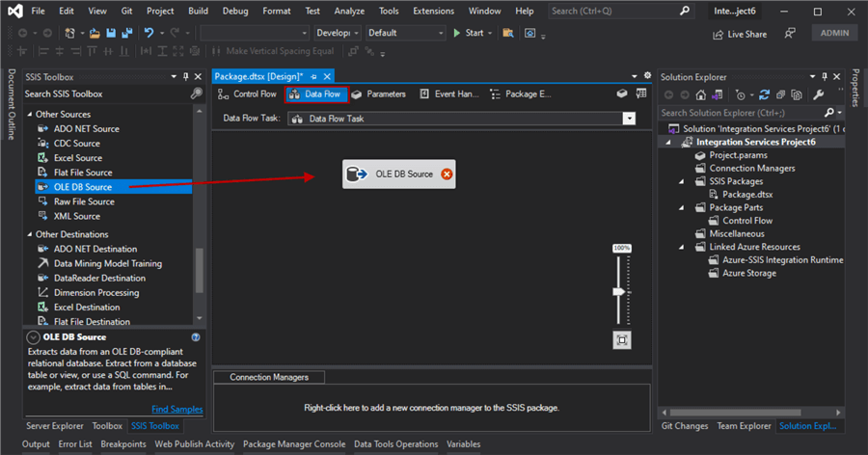The height and width of the screenshot is (455, 868).
Task: Click the Sync/Refresh icon in Solution Explorer
Action: [x=765, y=94]
